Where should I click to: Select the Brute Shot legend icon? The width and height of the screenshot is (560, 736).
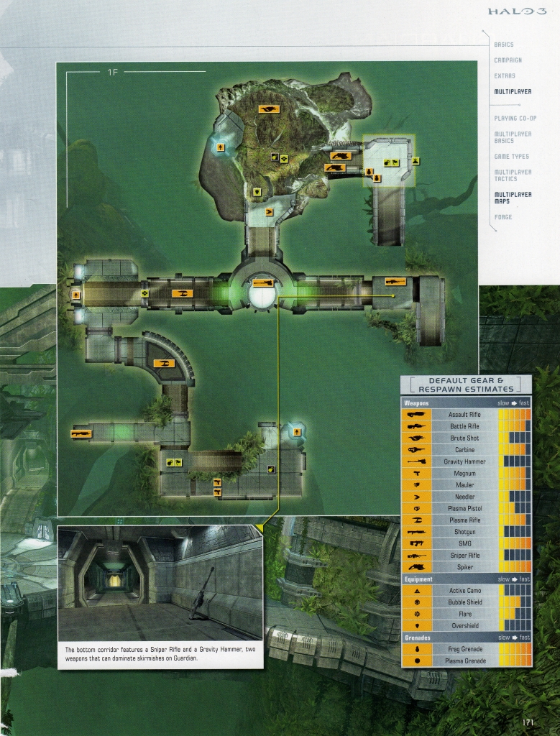[x=416, y=438]
